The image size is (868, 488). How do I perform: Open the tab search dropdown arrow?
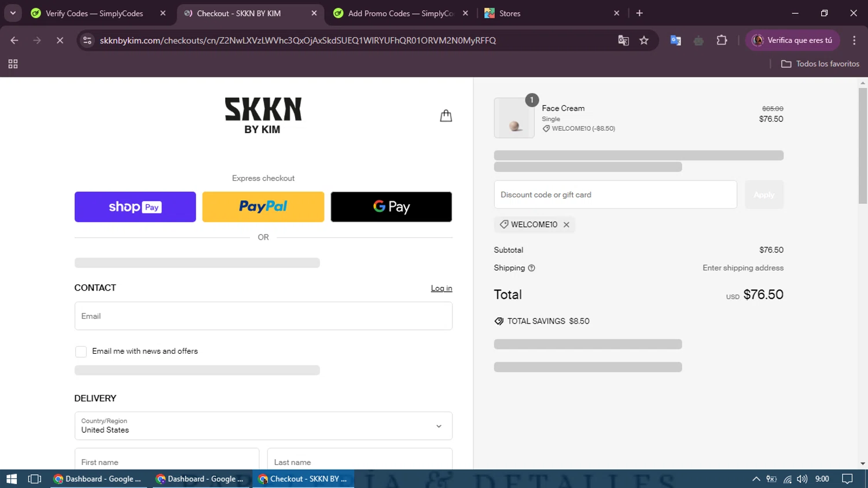pyautogui.click(x=13, y=13)
